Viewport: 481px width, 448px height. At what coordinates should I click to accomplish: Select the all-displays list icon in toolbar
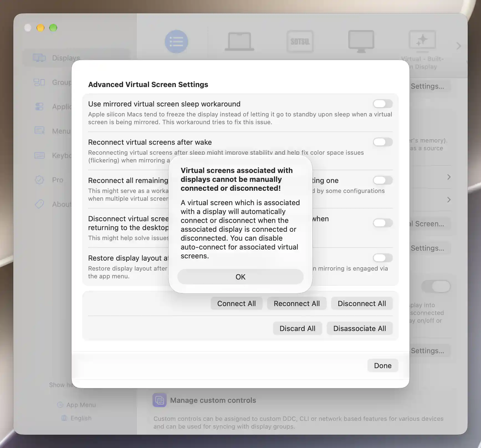point(176,42)
